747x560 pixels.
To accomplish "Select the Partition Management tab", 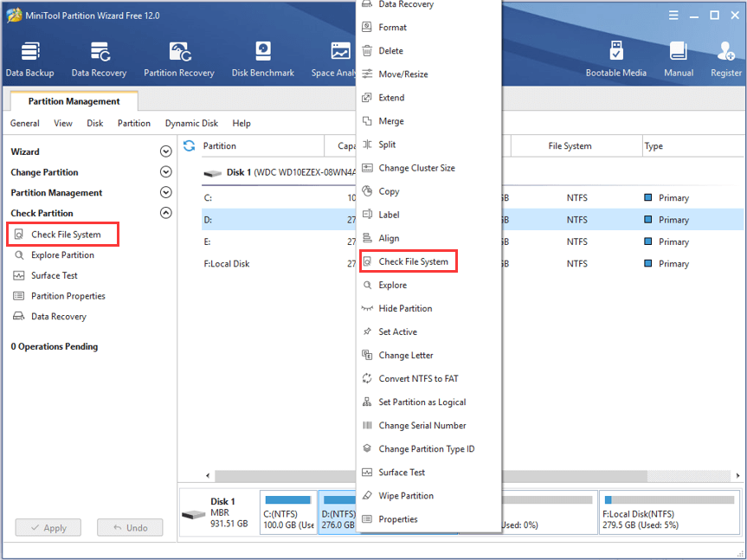I will [x=74, y=101].
